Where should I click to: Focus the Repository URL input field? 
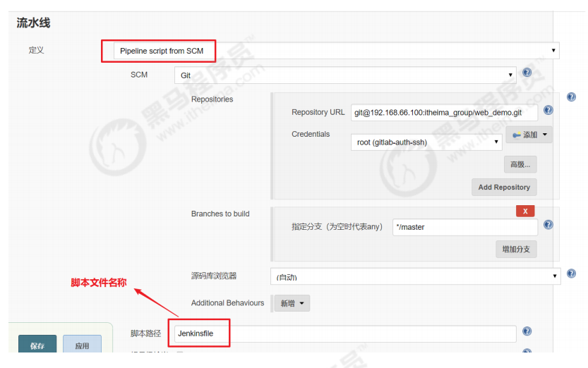[444, 113]
